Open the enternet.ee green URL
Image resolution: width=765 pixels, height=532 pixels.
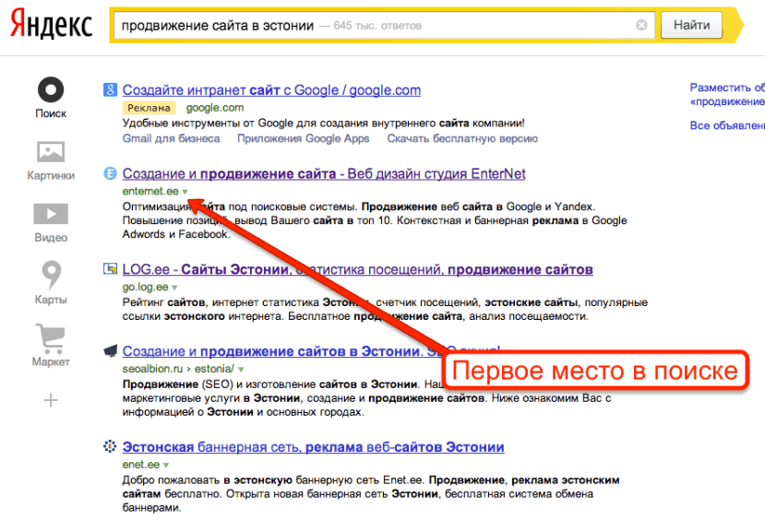[x=150, y=191]
